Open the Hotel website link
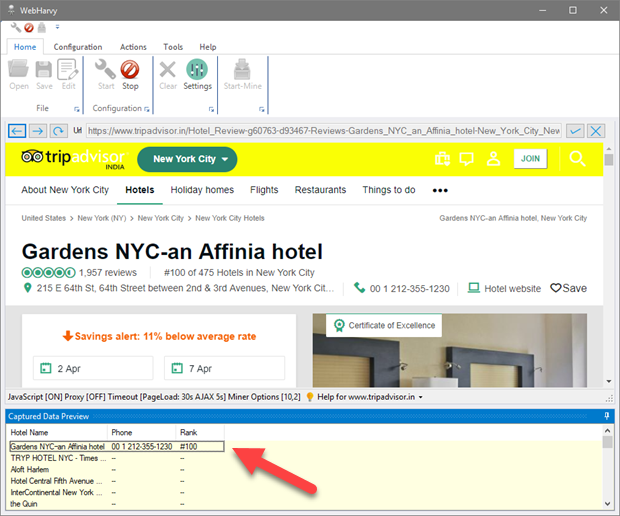620x516 pixels. coord(511,288)
